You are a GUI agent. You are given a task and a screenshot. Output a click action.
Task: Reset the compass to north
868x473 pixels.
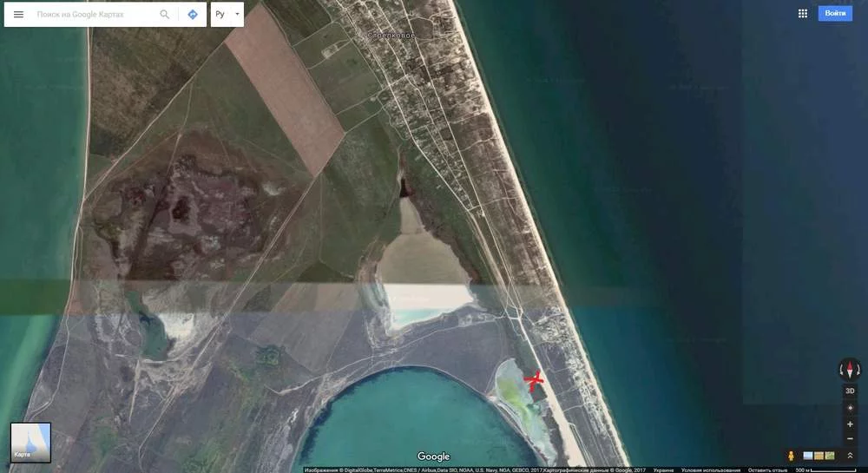pyautogui.click(x=850, y=370)
